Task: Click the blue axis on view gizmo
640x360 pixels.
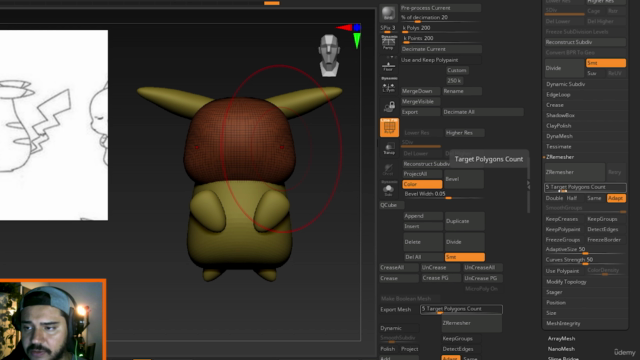Action: [x=357, y=28]
